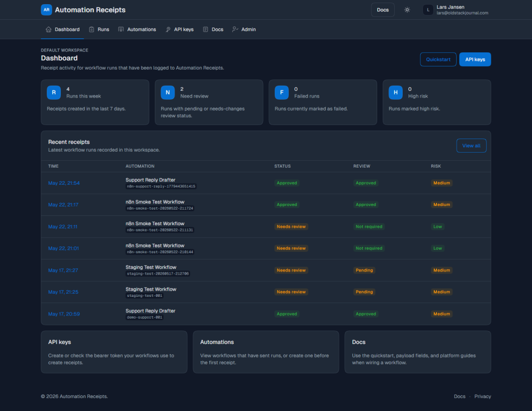532x411 pixels.
Task: Open the Runs tab
Action: pyautogui.click(x=99, y=30)
